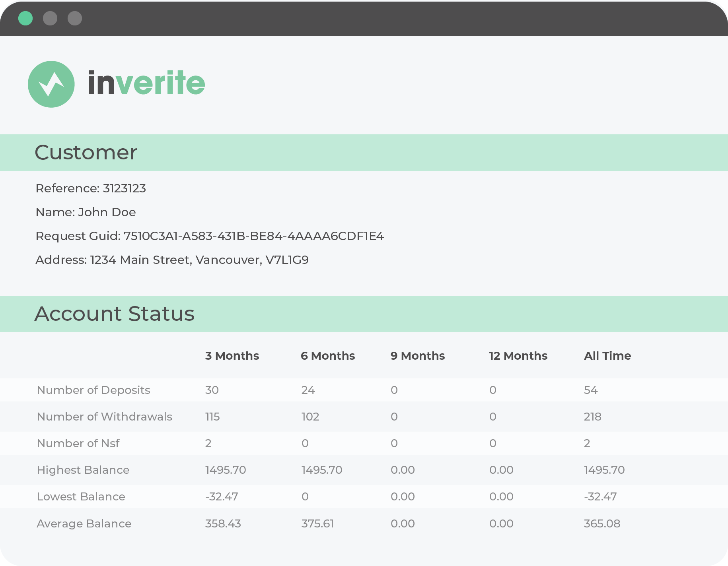The image size is (728, 566).
Task: Click the 3 Months average balance 358.43
Action: pyautogui.click(x=223, y=523)
